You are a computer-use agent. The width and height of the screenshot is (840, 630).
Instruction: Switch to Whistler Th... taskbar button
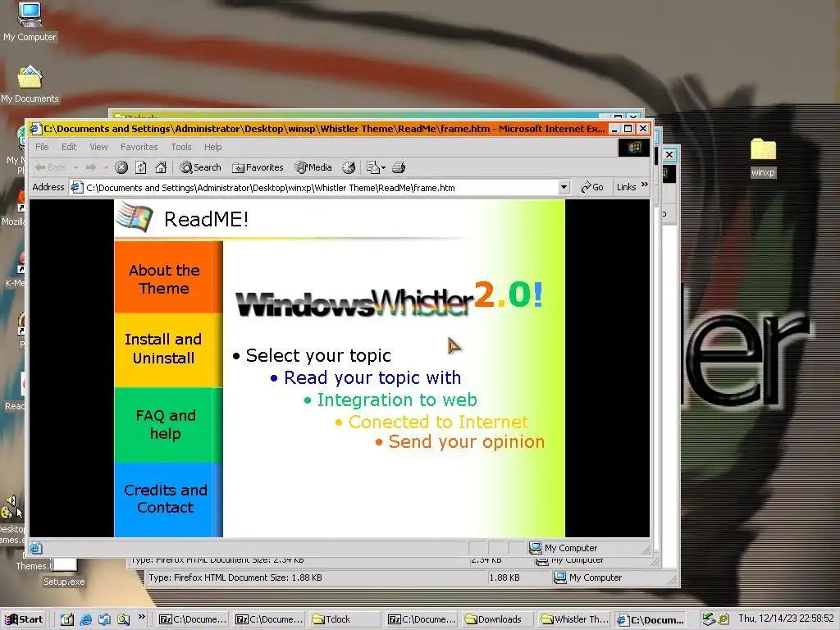pos(573,619)
